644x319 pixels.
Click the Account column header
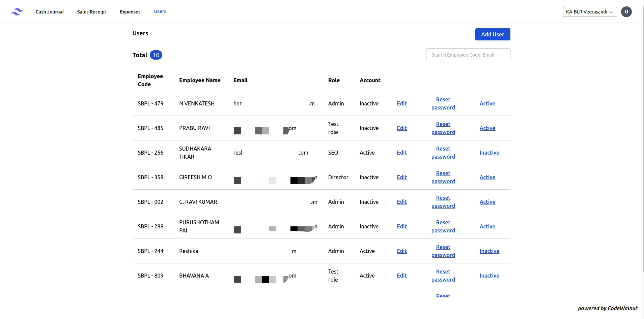[x=370, y=80]
